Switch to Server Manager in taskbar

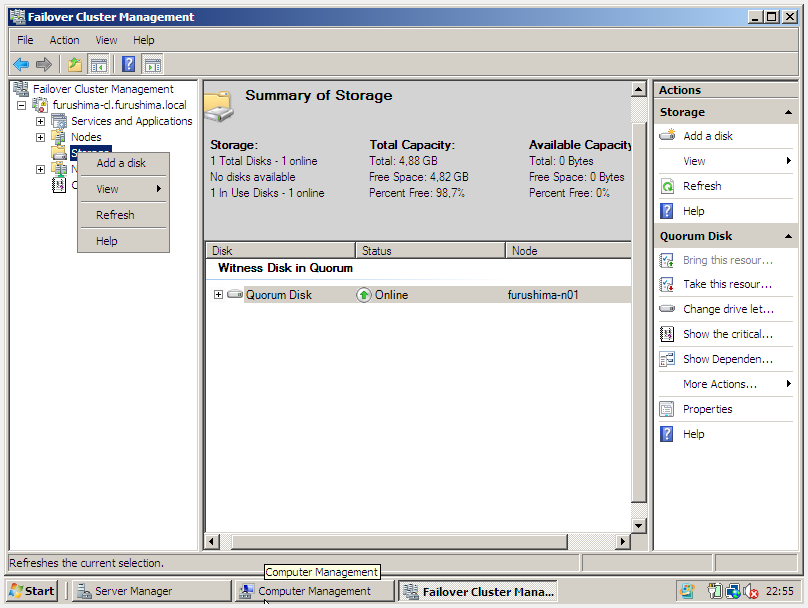152,591
